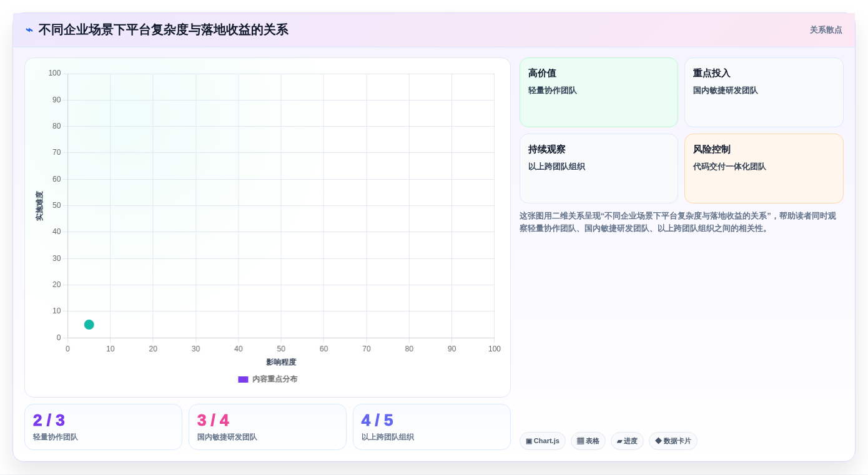Viewport: 868px width, 475px height.
Task: Select the 3 / 4 国内敏捷研发团队 stat card
Action: click(x=267, y=427)
